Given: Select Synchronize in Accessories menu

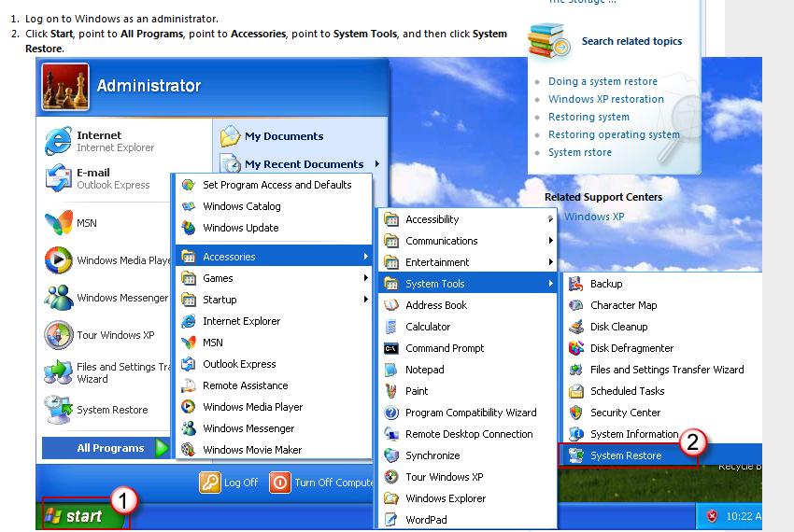Looking at the screenshot, I should [x=467, y=455].
